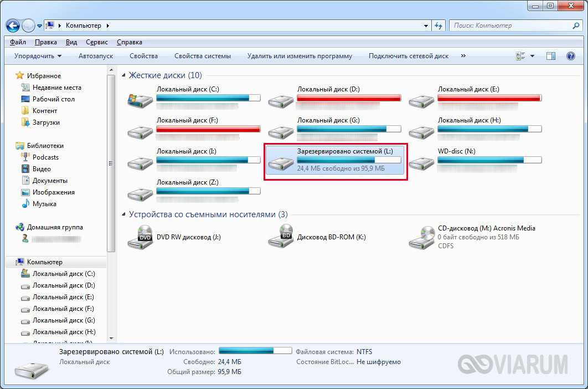Open the Файл menu
Viewport: 588px width, 389px height.
(18, 42)
